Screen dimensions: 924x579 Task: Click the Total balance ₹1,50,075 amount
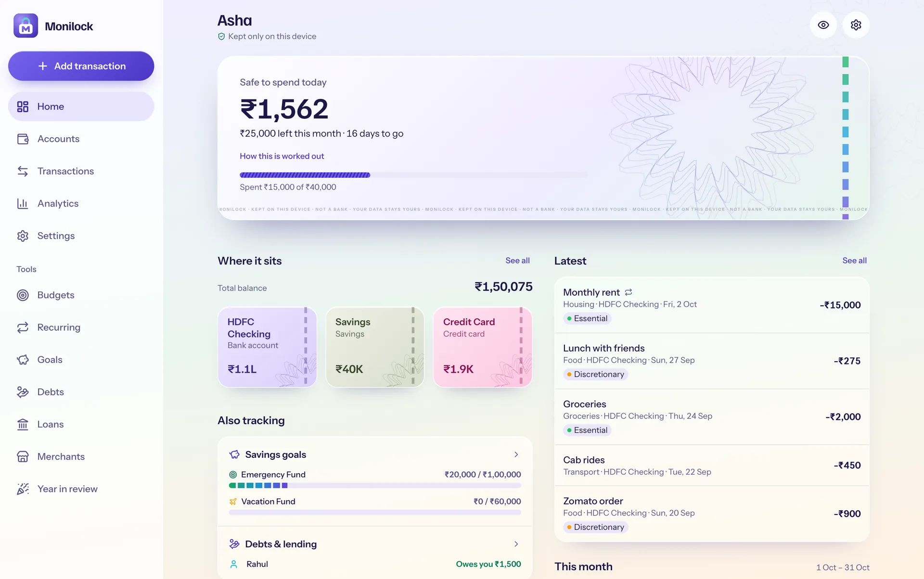coord(503,287)
